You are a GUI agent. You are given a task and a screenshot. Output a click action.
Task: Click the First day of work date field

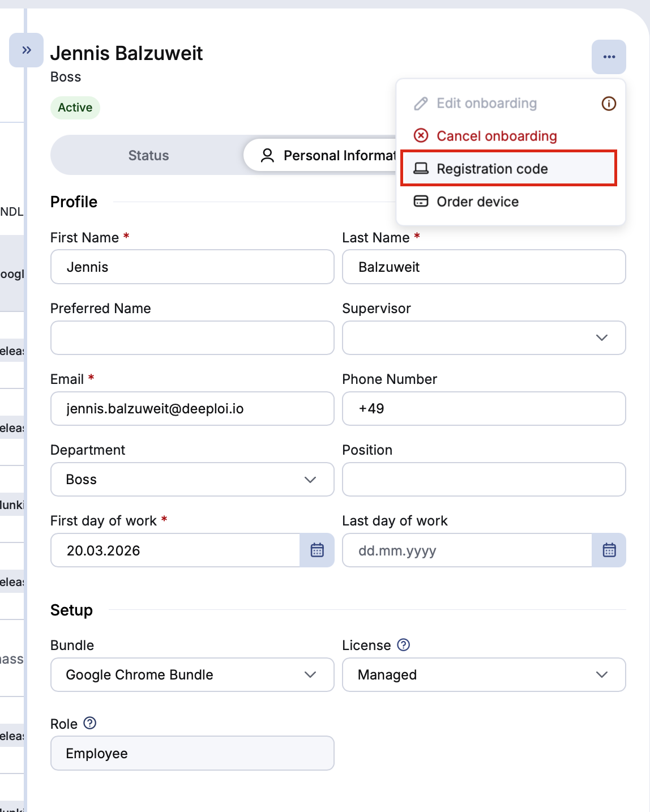(x=176, y=550)
